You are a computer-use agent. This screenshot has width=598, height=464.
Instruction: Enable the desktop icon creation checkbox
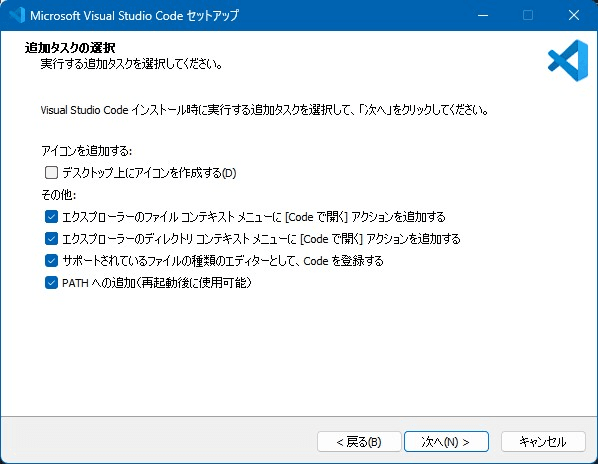coord(51,173)
